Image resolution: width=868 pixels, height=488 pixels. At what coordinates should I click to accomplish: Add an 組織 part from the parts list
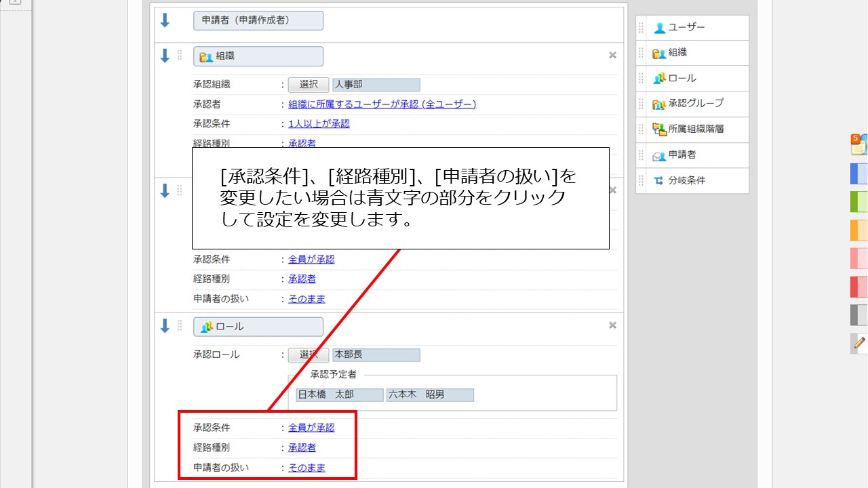pyautogui.click(x=678, y=53)
